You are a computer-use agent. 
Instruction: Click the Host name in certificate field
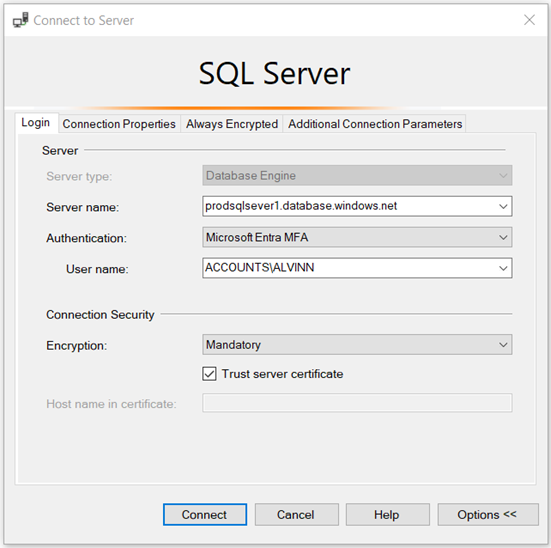coord(357,403)
